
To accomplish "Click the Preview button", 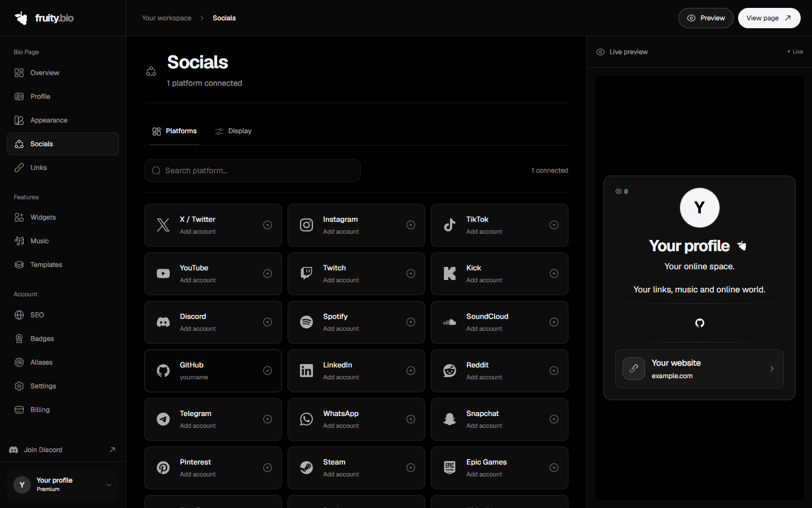I will (706, 18).
